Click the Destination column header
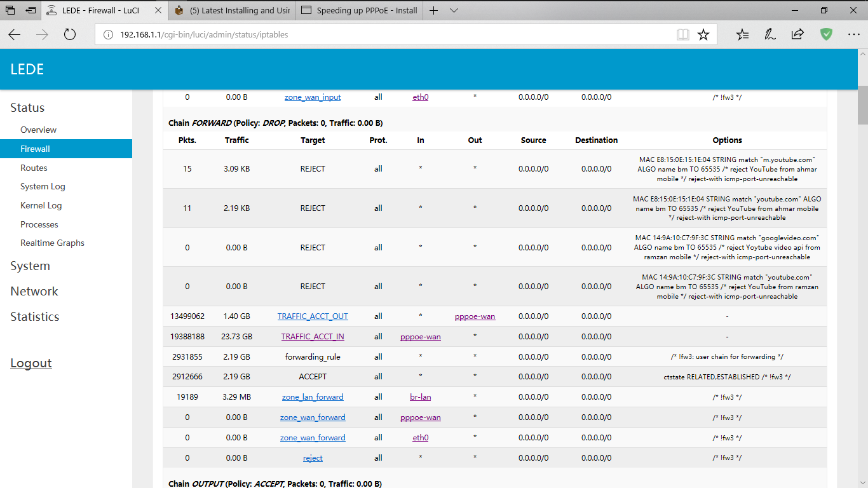The height and width of the screenshot is (488, 868). (x=596, y=140)
